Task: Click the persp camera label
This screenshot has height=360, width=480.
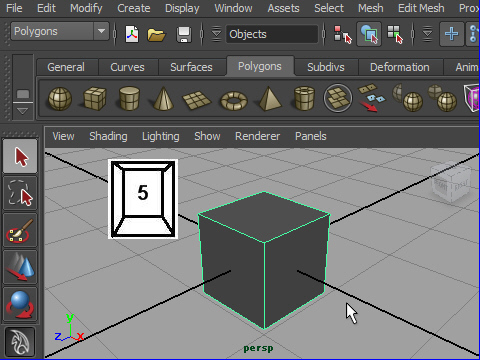Action: pyautogui.click(x=258, y=348)
